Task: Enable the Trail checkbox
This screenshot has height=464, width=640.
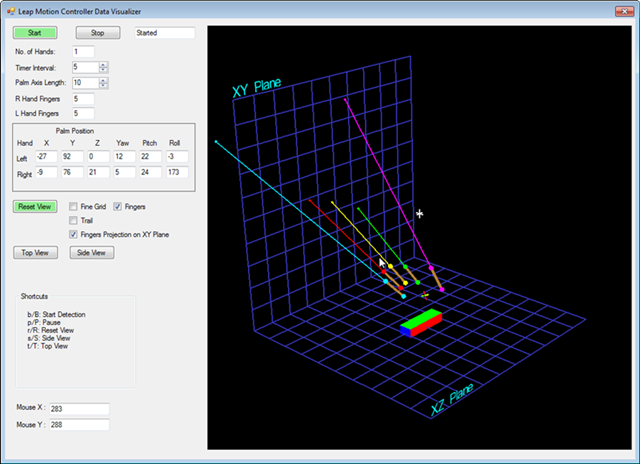Action: pos(73,220)
